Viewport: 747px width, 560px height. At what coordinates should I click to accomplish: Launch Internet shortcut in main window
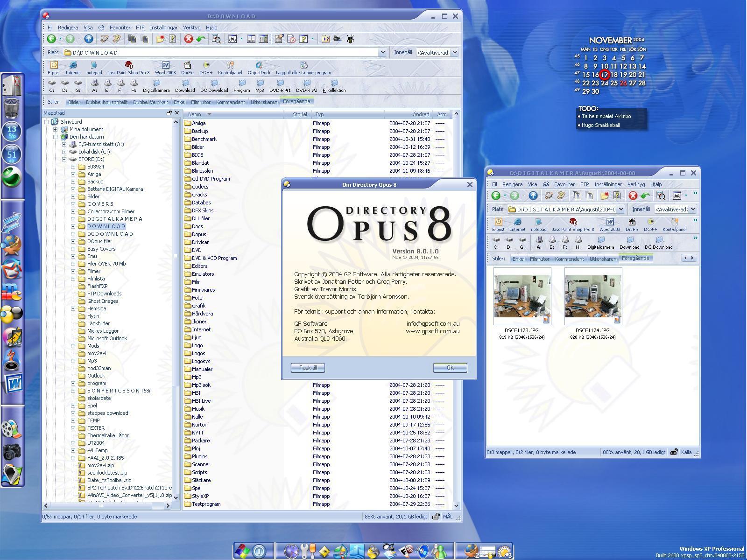point(73,68)
